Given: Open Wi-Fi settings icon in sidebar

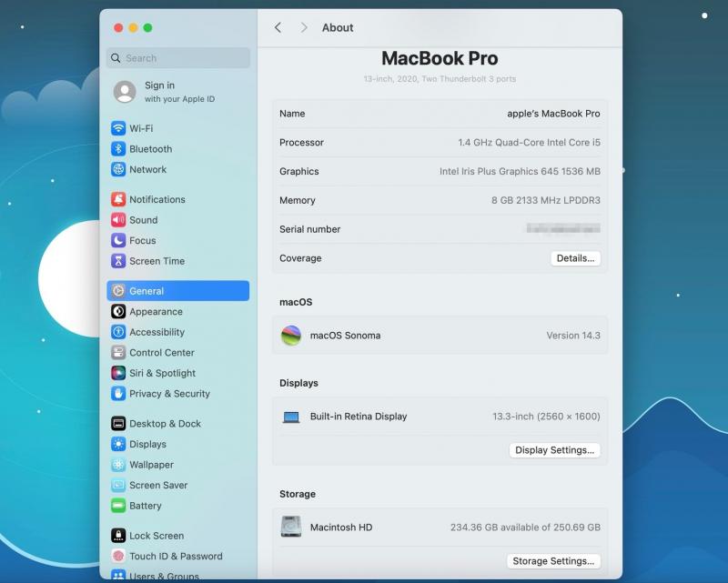Looking at the screenshot, I should click(x=118, y=128).
